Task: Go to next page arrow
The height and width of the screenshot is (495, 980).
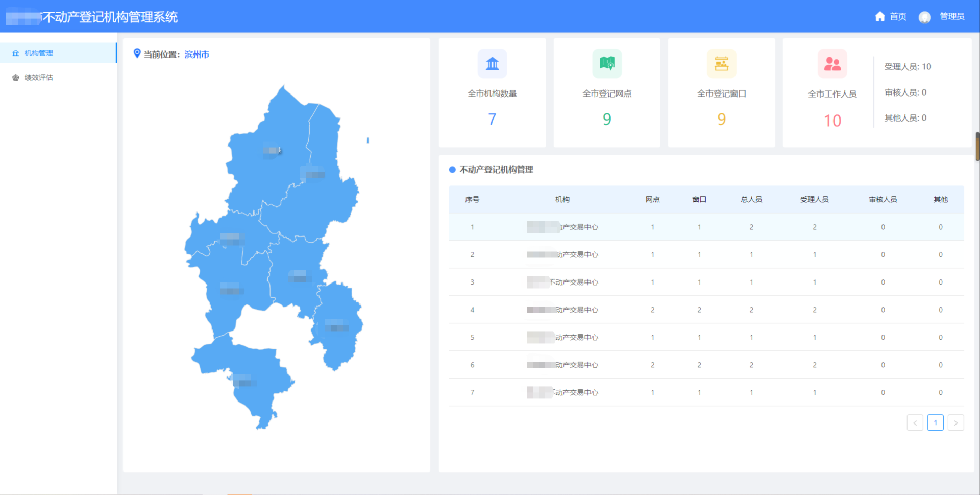Action: click(x=955, y=422)
